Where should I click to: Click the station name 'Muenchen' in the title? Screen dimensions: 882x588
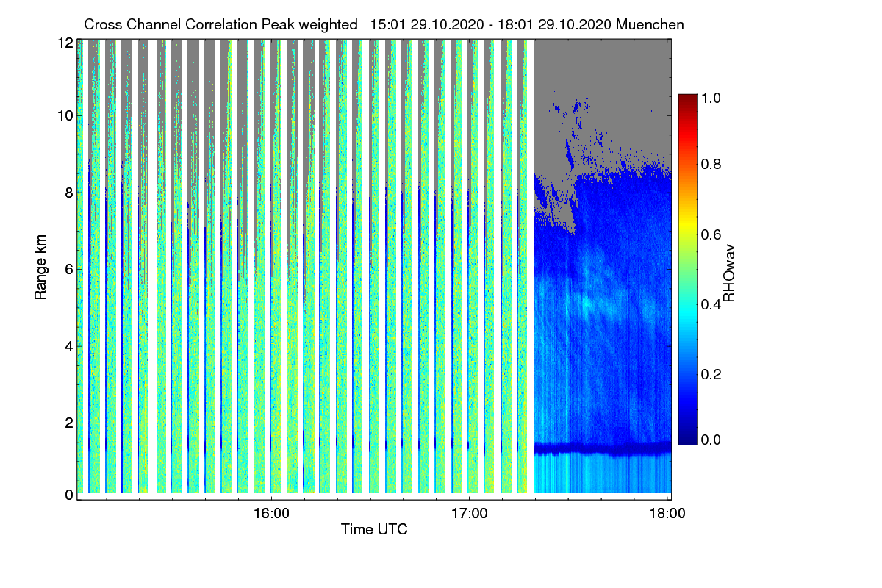click(x=650, y=24)
